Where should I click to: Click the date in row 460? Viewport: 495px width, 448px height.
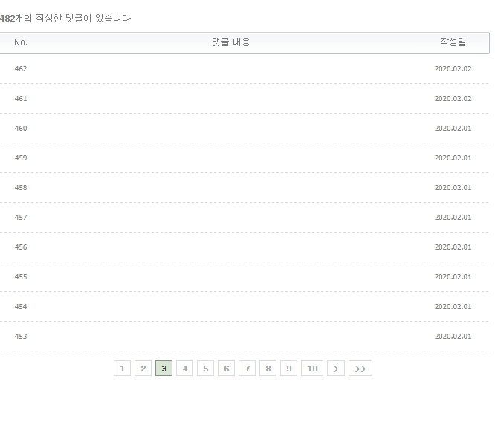453,128
